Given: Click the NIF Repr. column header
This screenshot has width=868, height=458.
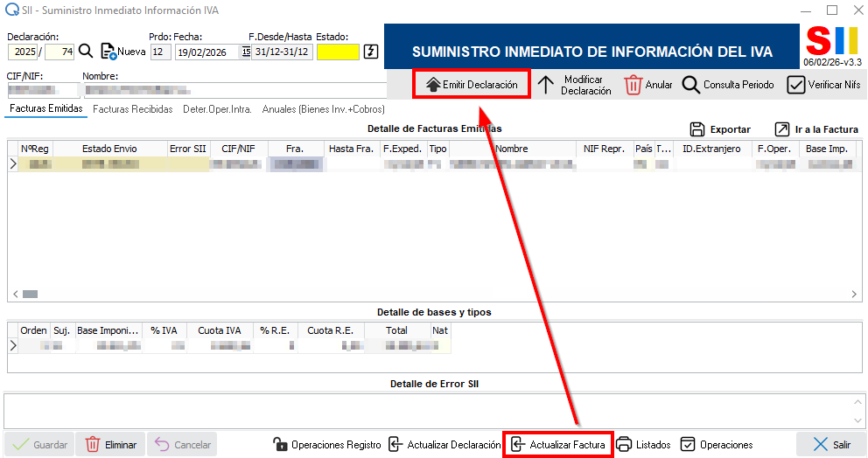Looking at the screenshot, I should (604, 149).
